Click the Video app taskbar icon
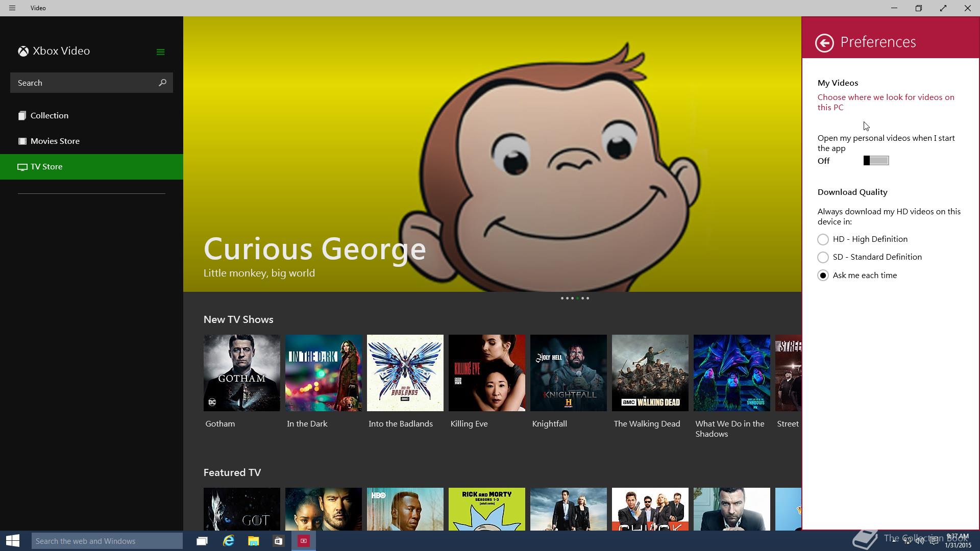This screenshot has height=551, width=980. tap(304, 541)
